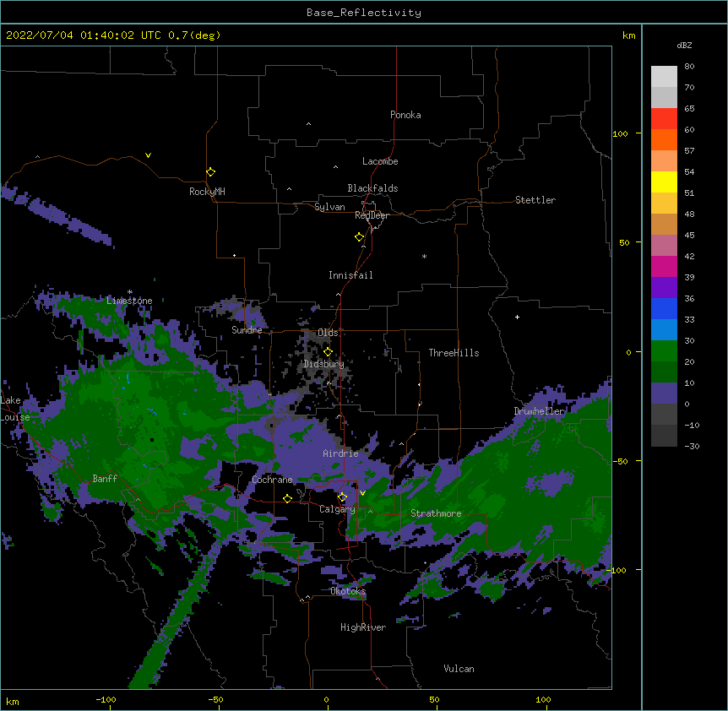Image resolution: width=728 pixels, height=711 pixels.
Task: Click the yellow diamond marker south of RedDeer
Action: [359, 236]
